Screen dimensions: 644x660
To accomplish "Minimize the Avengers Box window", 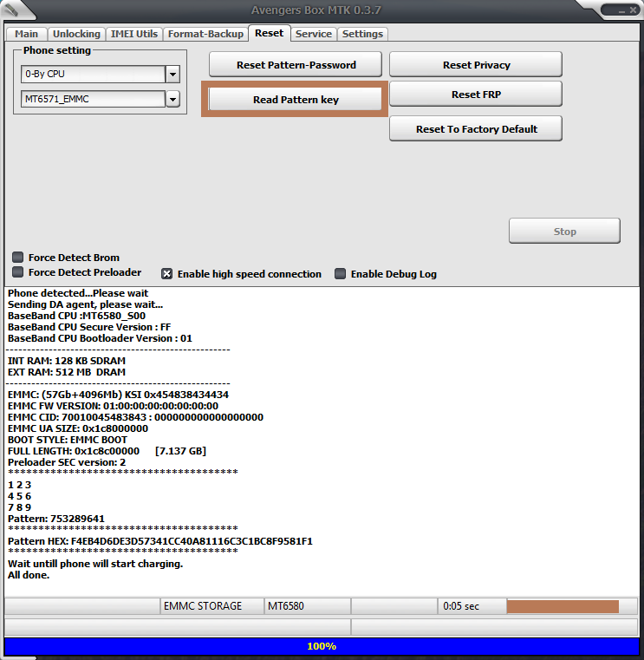I will [621, 10].
